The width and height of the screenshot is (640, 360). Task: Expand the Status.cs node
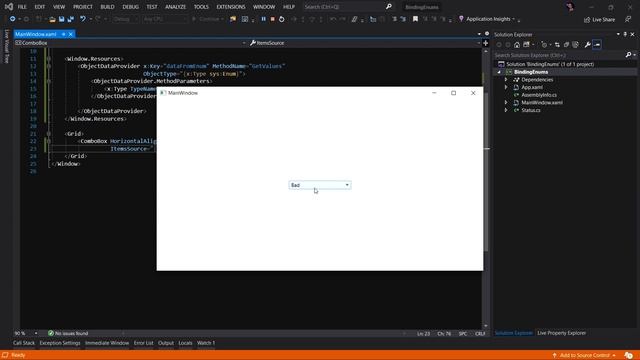pyautogui.click(x=506, y=110)
